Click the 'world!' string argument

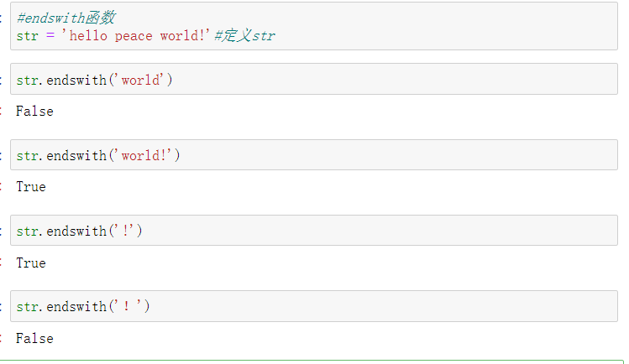(144, 155)
